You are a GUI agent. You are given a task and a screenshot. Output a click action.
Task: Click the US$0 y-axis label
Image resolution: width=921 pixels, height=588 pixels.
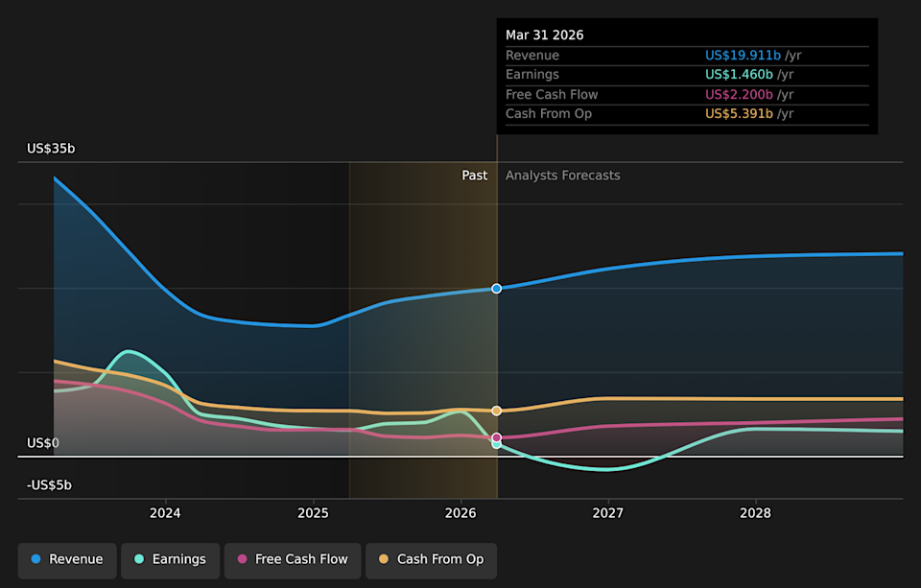[x=43, y=443]
